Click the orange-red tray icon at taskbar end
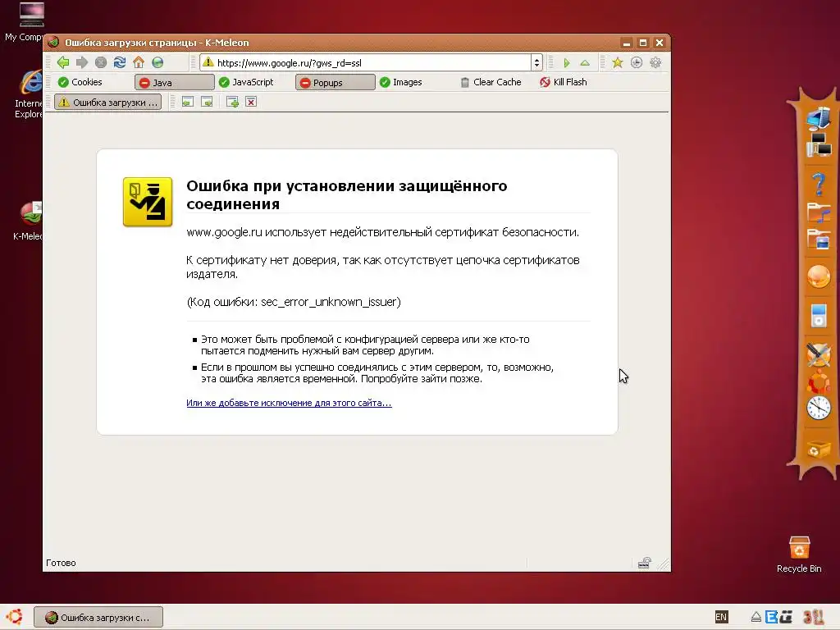 (813, 617)
